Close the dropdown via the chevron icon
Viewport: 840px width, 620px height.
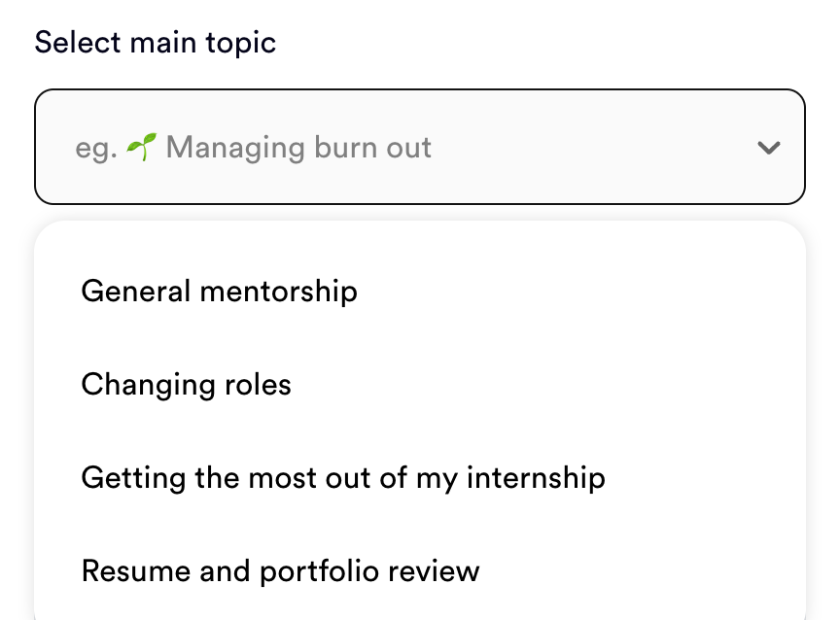769,149
